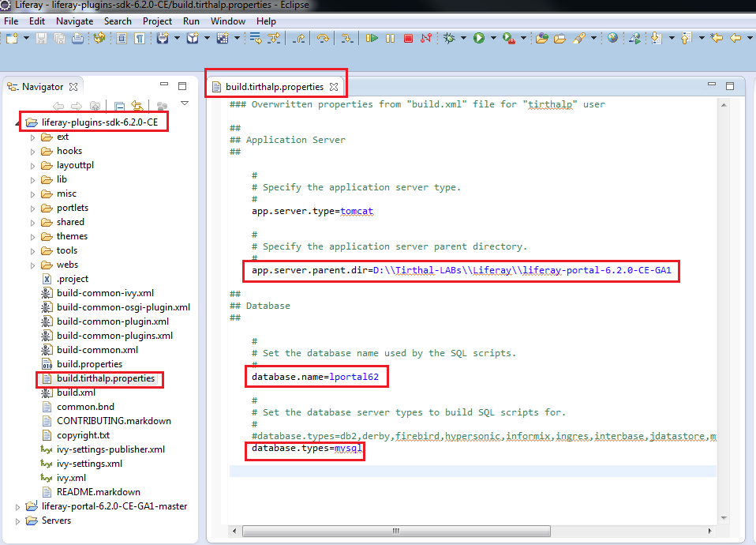This screenshot has width=756, height=545.
Task: Expand the ext folder in Navigator
Action: click(32, 137)
